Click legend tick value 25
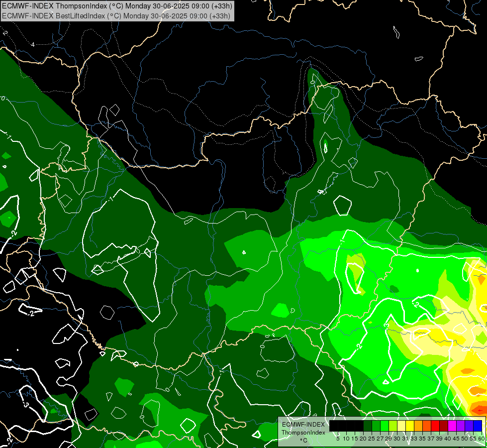Image resolution: width=487 pixels, height=448 pixels. pos(372,439)
